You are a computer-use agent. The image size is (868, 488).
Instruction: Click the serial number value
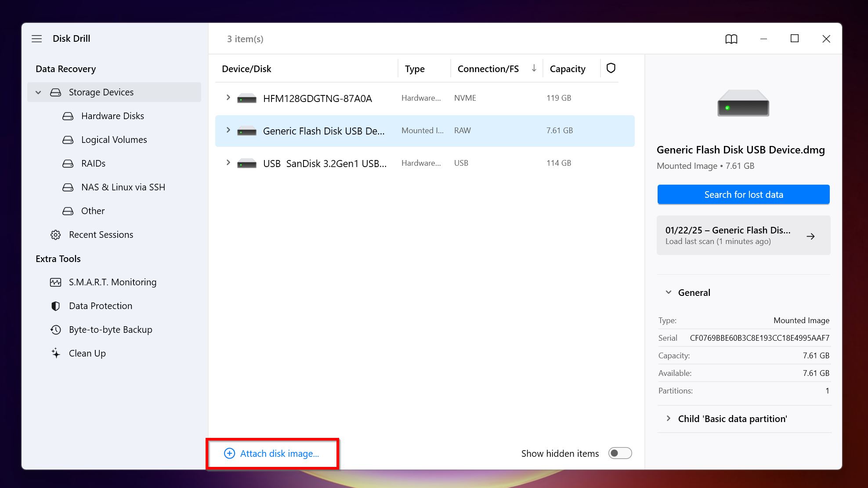point(759,338)
